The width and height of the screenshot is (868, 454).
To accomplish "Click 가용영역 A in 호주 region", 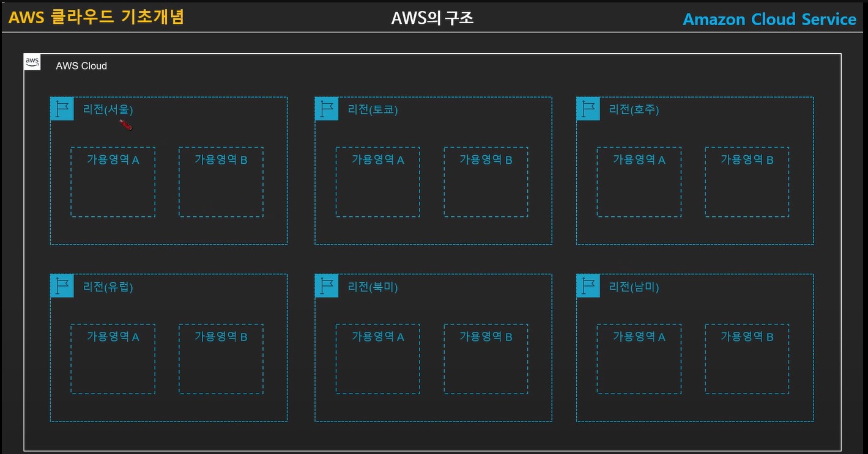I will pos(639,181).
